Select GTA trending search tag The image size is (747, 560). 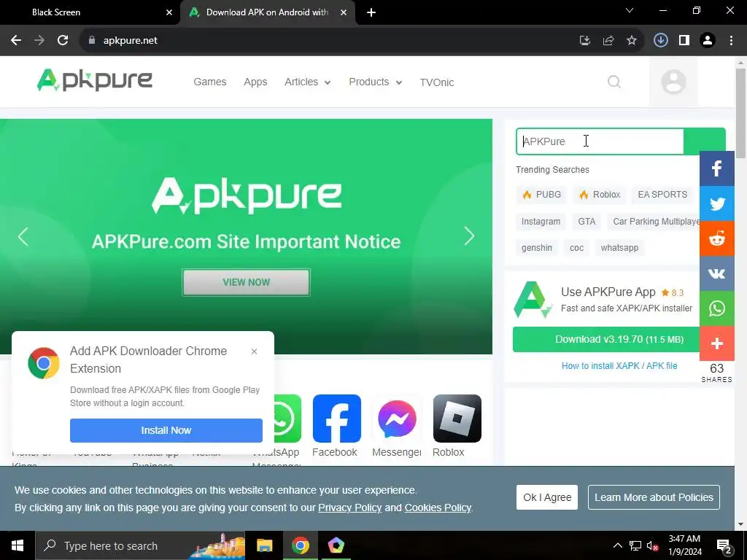pos(587,222)
